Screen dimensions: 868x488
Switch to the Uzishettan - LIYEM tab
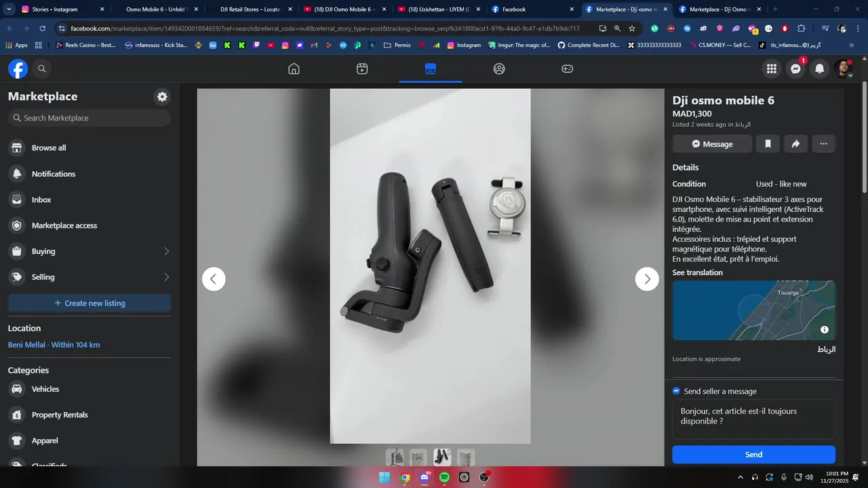[x=439, y=9]
